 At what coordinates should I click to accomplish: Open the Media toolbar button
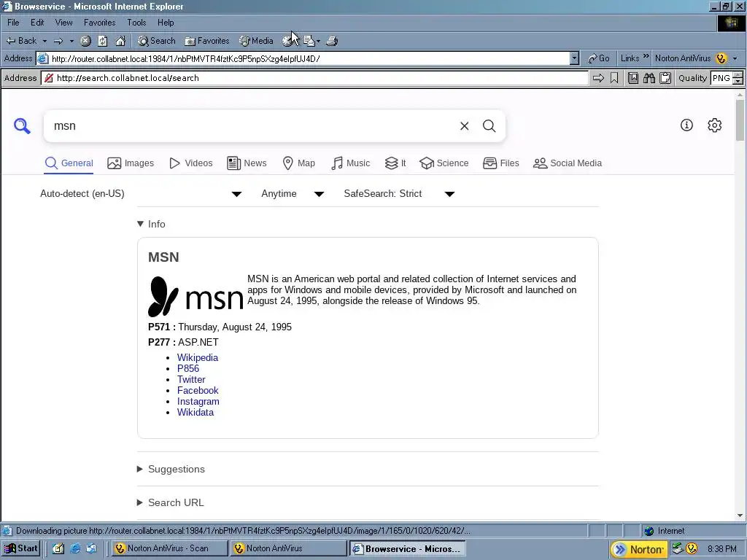(256, 41)
